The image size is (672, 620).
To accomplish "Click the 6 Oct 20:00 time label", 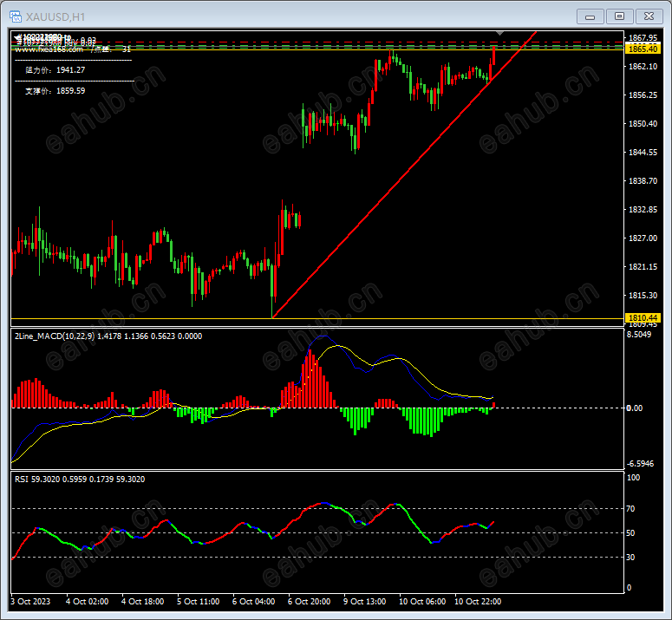I will tap(309, 602).
